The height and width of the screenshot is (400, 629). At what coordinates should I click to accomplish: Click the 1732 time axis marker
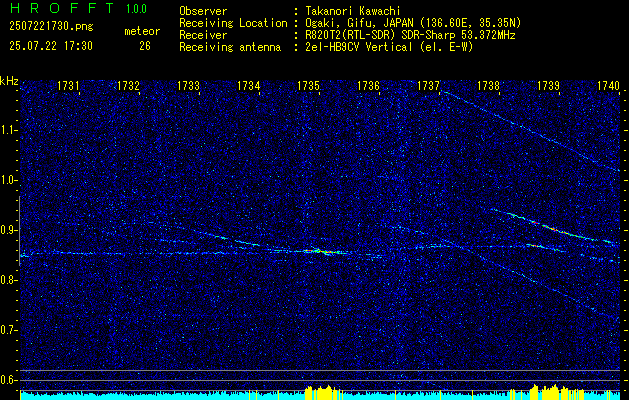[128, 85]
